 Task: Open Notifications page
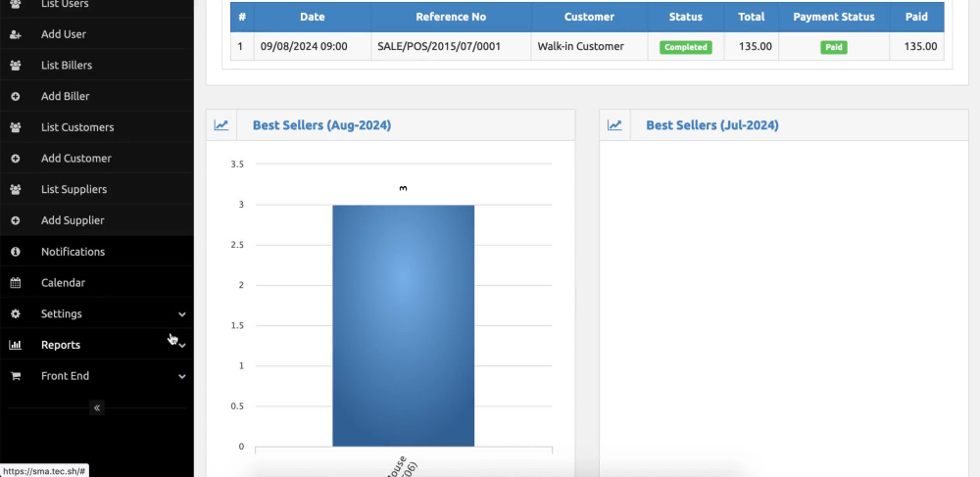pyautogui.click(x=73, y=252)
